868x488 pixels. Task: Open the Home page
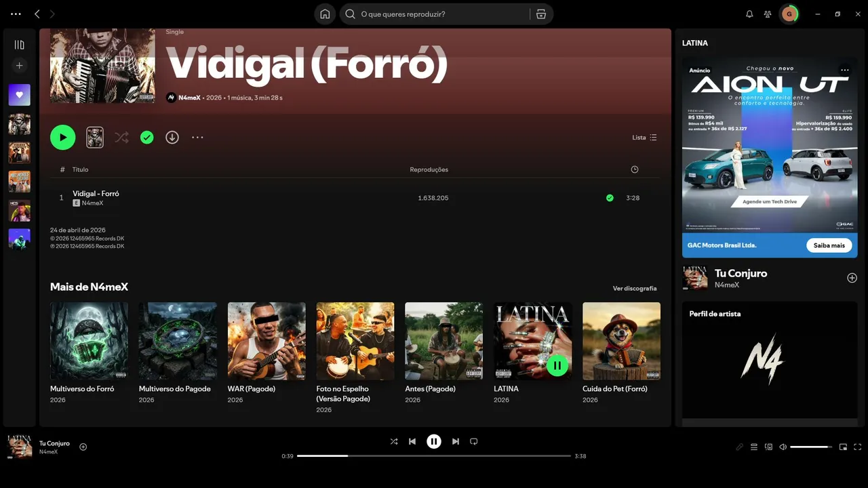(325, 14)
